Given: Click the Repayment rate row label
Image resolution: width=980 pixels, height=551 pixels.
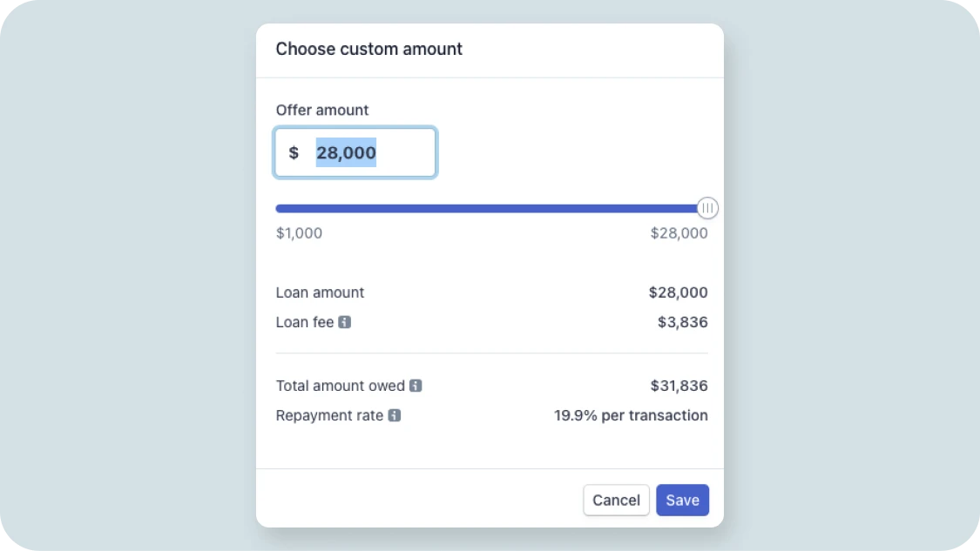Looking at the screenshot, I should point(331,415).
